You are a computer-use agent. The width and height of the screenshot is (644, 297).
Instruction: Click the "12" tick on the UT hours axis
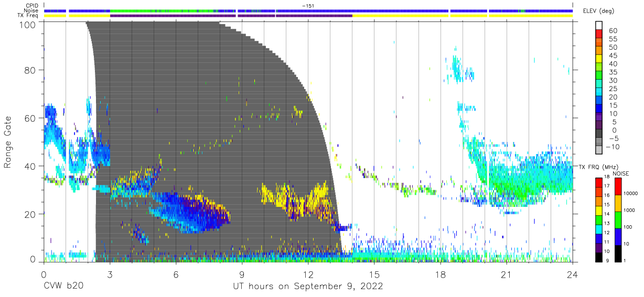[308, 274]
